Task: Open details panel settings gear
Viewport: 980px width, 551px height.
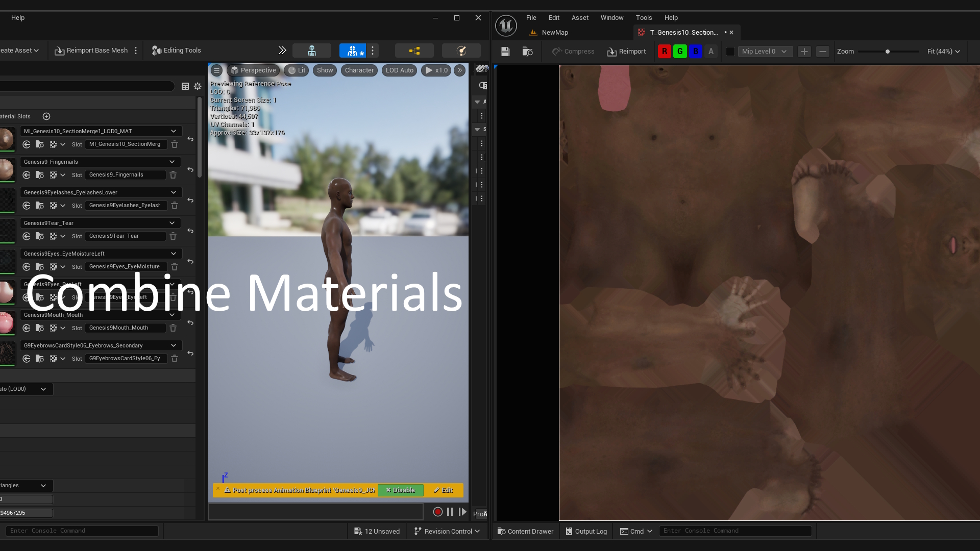Action: click(198, 86)
